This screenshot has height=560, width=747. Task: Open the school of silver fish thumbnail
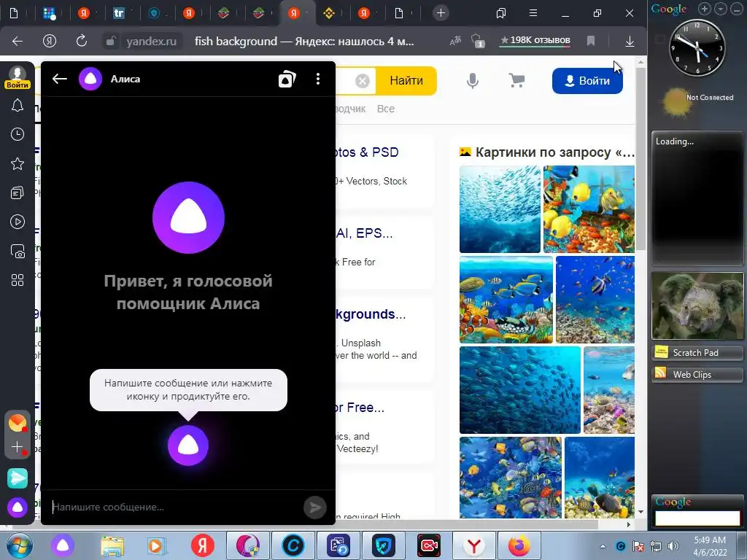click(500, 209)
